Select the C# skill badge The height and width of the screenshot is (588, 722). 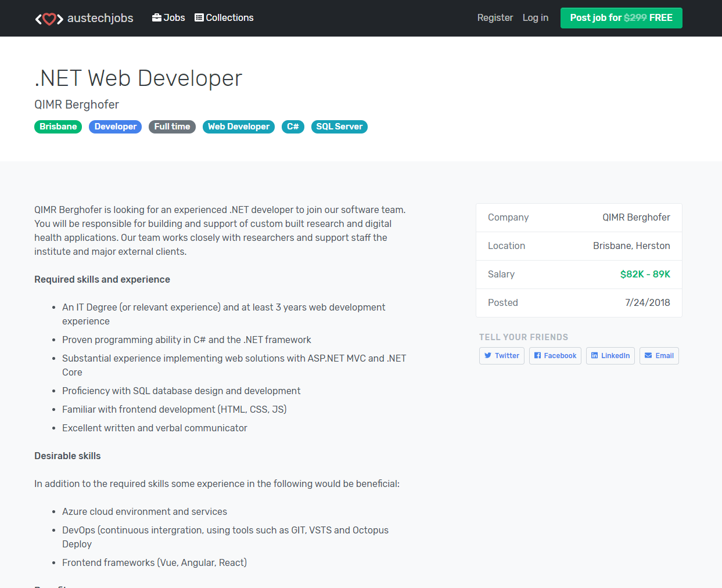click(x=293, y=127)
